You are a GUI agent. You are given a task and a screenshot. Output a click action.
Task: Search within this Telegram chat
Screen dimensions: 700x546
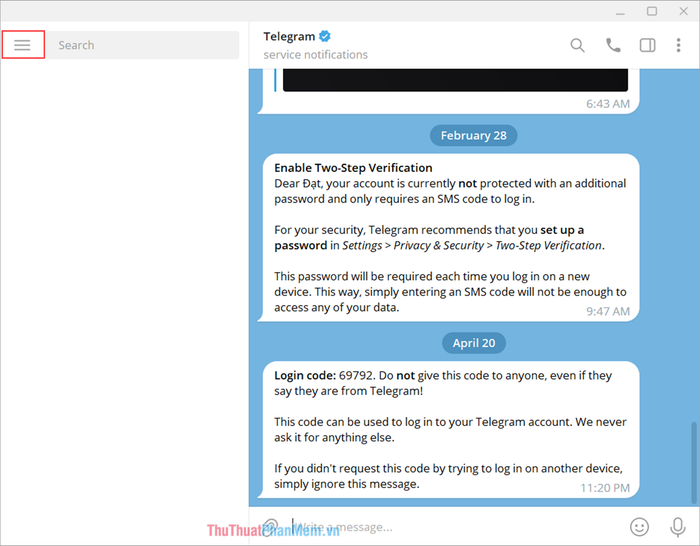click(577, 45)
